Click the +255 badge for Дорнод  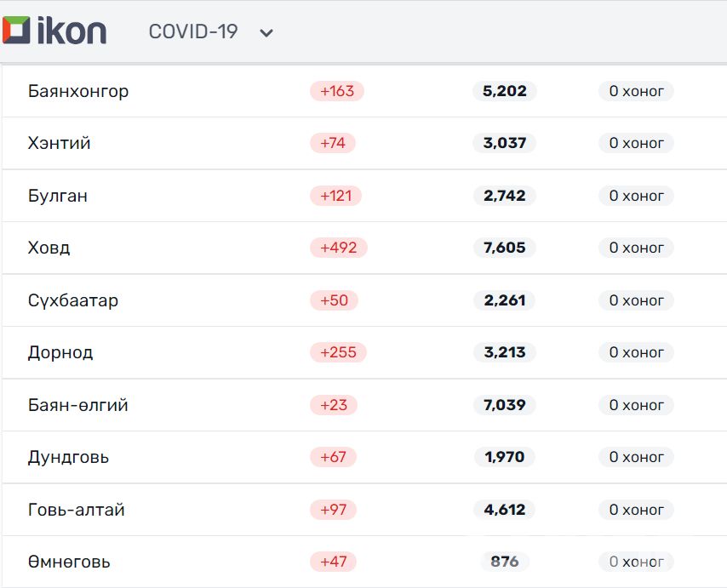(x=338, y=352)
